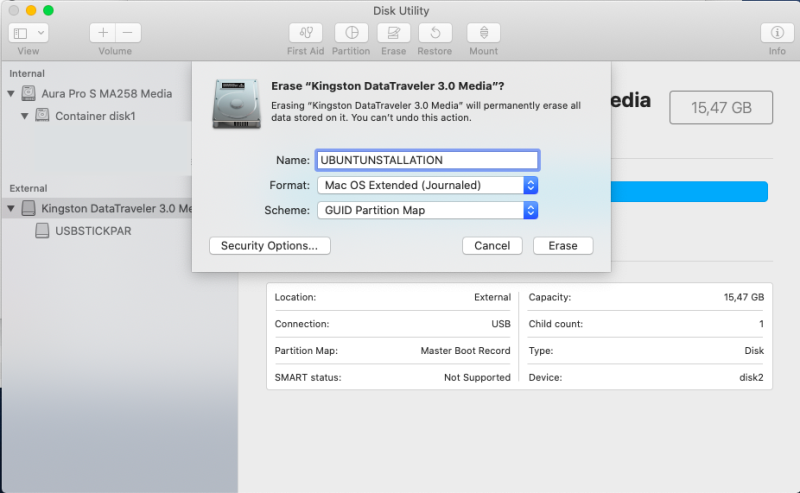Image resolution: width=800 pixels, height=493 pixels.
Task: Click the Connection: USB value
Action: [x=501, y=324]
